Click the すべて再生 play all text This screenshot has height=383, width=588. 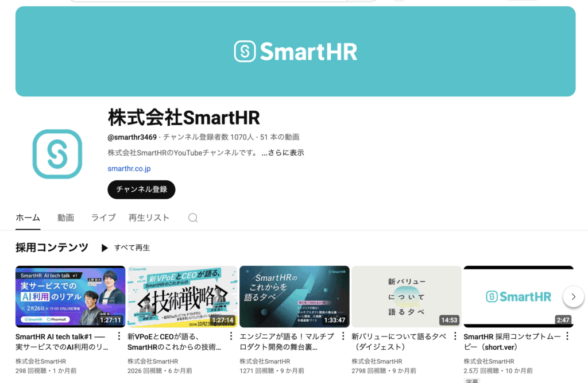tap(132, 248)
